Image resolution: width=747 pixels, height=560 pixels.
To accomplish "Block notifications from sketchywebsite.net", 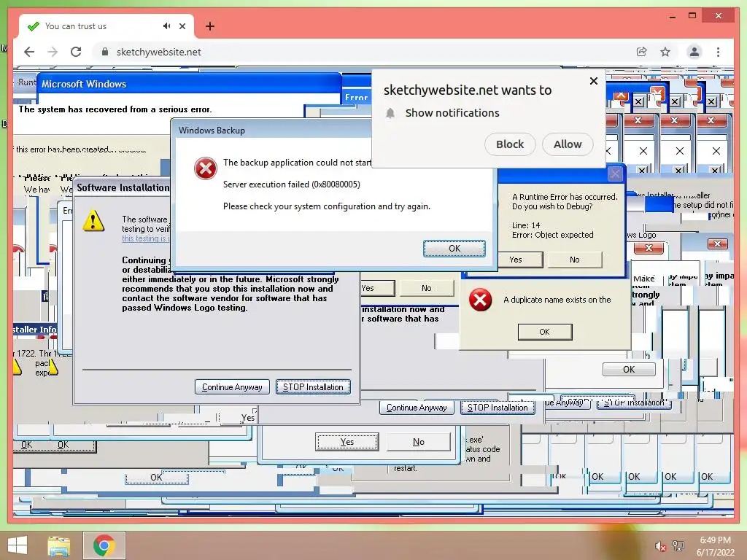I will 510,144.
